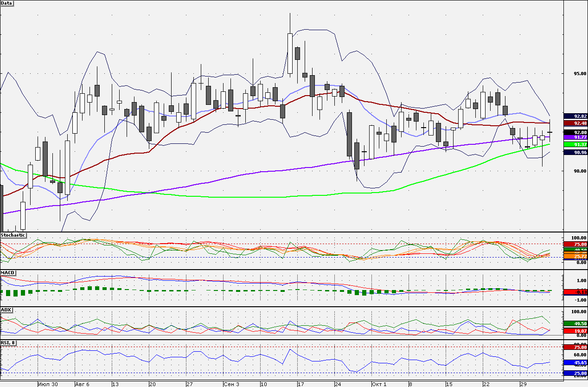This screenshot has height=387, width=588.
Task: Click the ADX panel title label
Action: [x=6, y=310]
